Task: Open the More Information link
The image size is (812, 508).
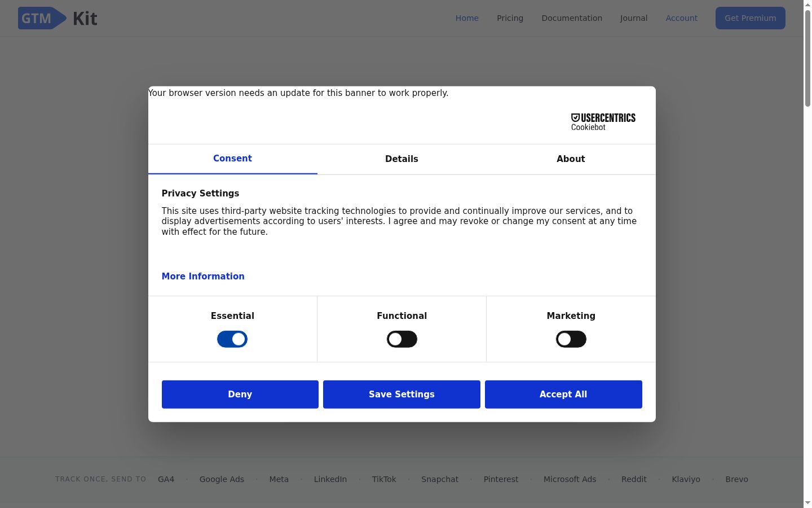Action: pos(203,276)
